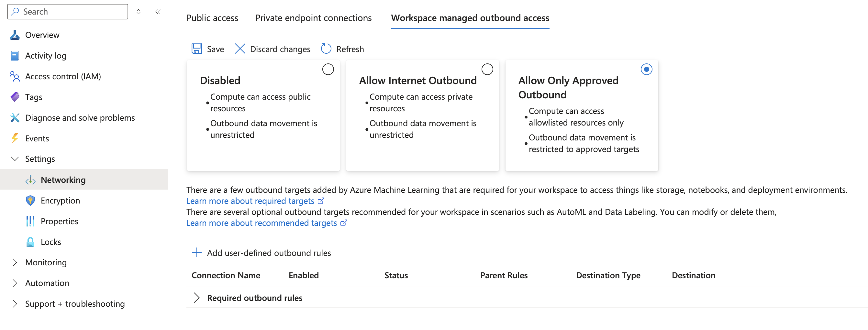Click external link icon after required targets
The height and width of the screenshot is (330, 868).
point(321,201)
